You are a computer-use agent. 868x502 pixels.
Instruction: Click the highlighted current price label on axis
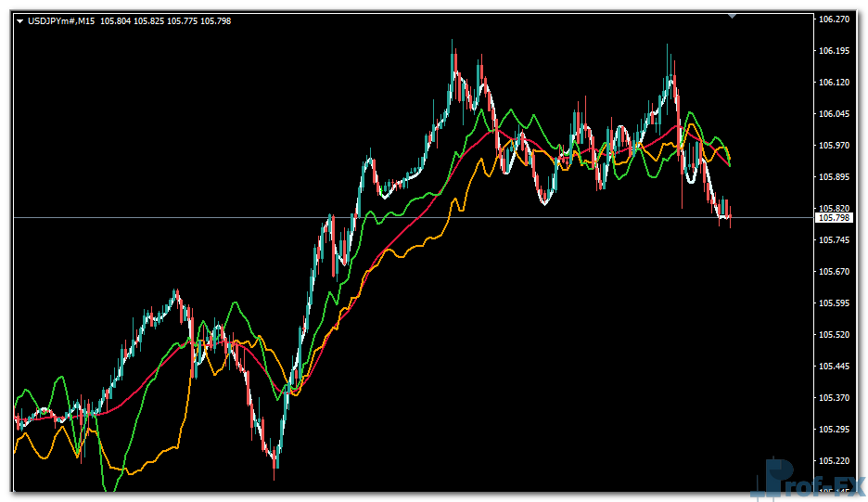tap(834, 218)
